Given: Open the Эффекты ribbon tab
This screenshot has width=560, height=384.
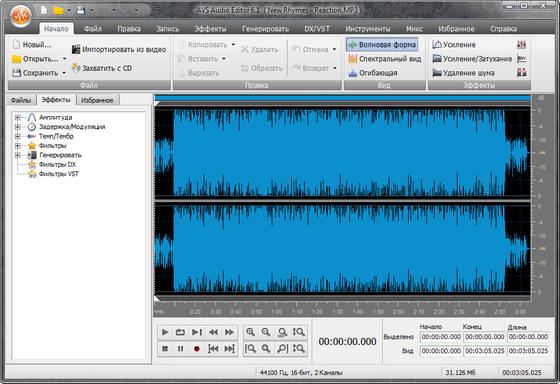Looking at the screenshot, I should click(210, 29).
